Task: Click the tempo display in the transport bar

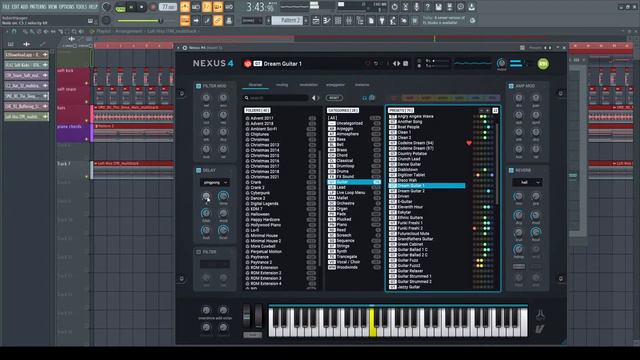Action: coord(168,7)
